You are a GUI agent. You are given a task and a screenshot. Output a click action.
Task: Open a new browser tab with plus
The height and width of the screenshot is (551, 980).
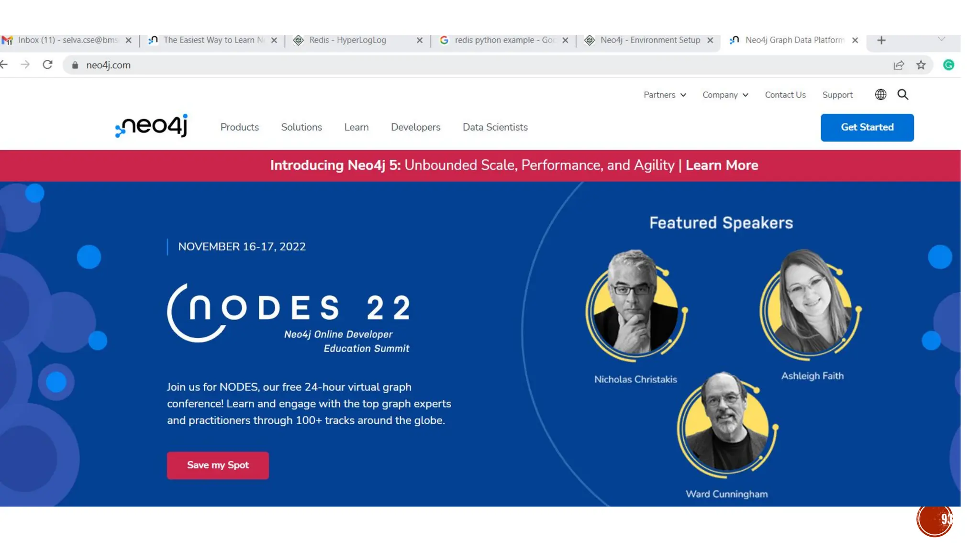coord(881,40)
